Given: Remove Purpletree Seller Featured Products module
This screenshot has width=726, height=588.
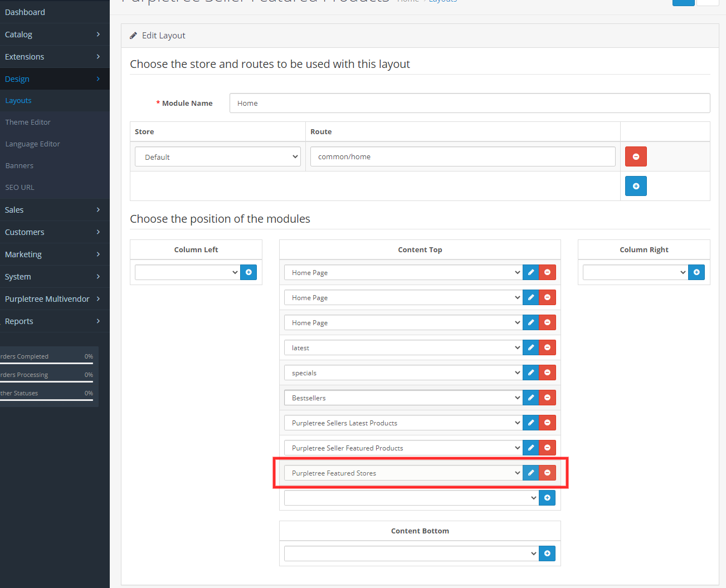Looking at the screenshot, I should coord(548,448).
